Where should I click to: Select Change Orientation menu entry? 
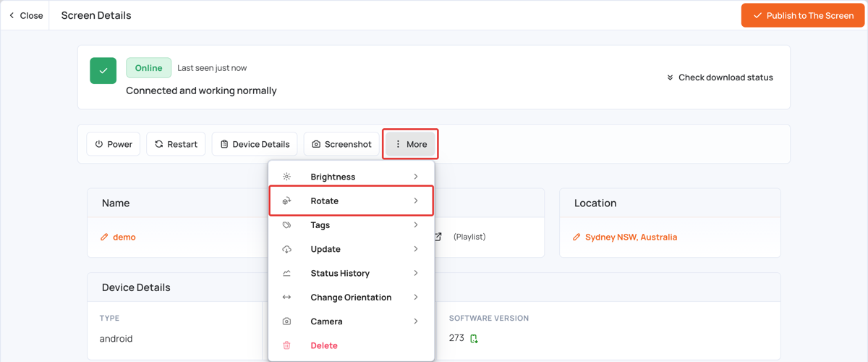pyautogui.click(x=352, y=298)
